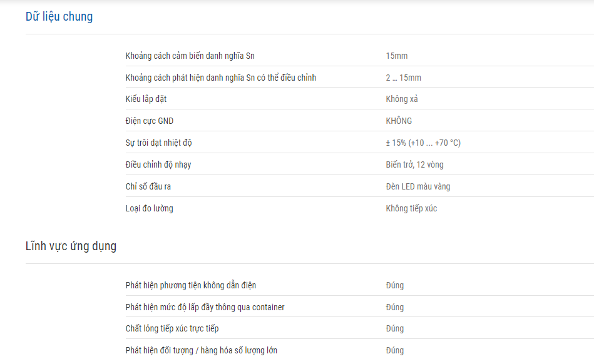
Task: Click the 'Đèn LED màu vàng' output indicator value
Action: pos(418,186)
